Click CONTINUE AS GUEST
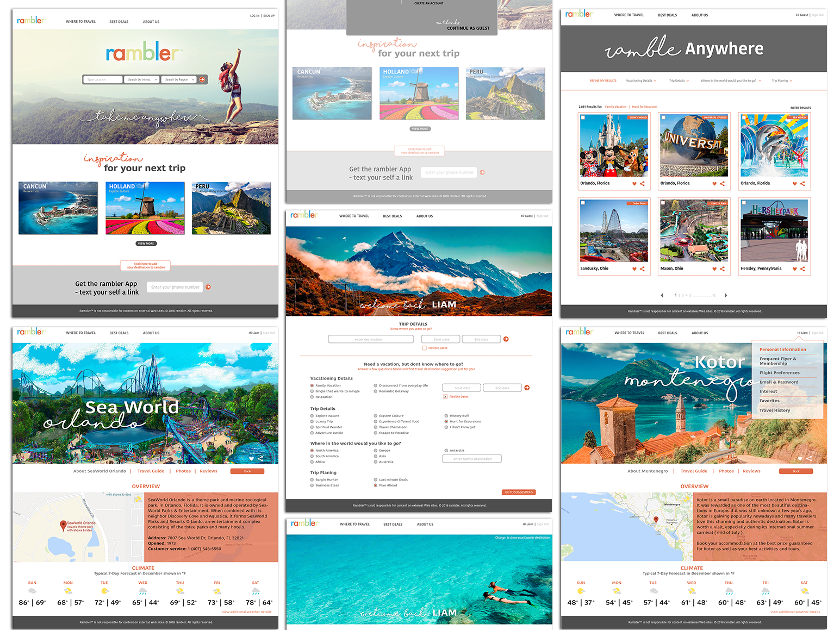This screenshot has width=840, height=630. (x=468, y=28)
